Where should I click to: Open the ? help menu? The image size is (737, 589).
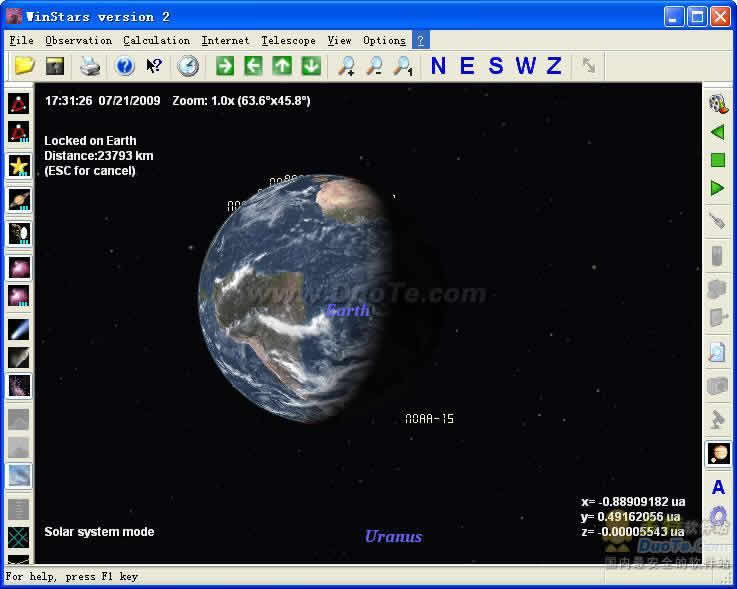coord(421,41)
